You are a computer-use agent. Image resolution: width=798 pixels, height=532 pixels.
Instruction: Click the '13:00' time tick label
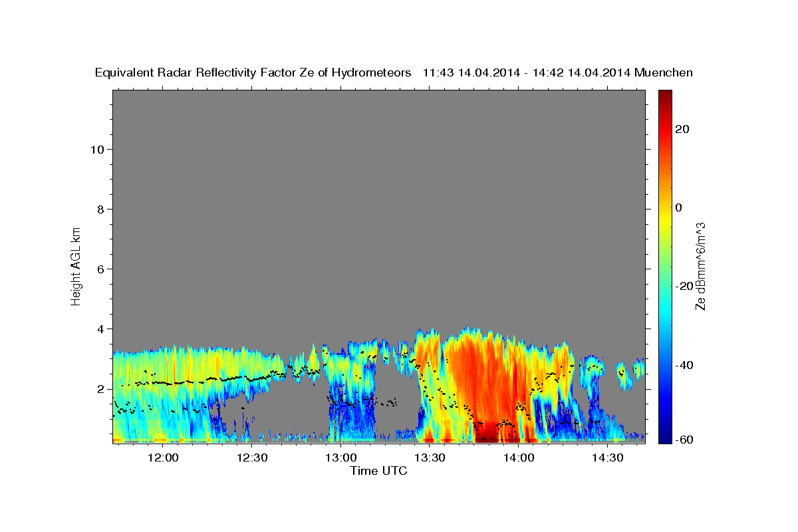coord(341,458)
